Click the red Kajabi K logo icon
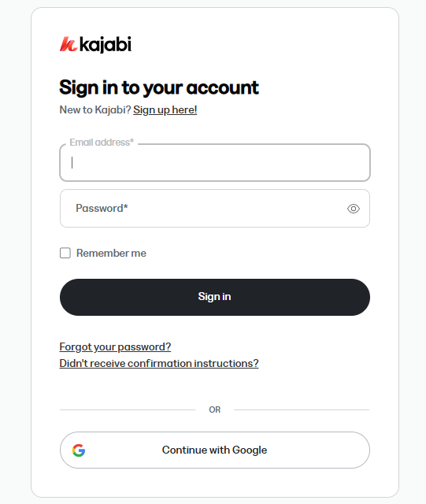 pos(69,44)
